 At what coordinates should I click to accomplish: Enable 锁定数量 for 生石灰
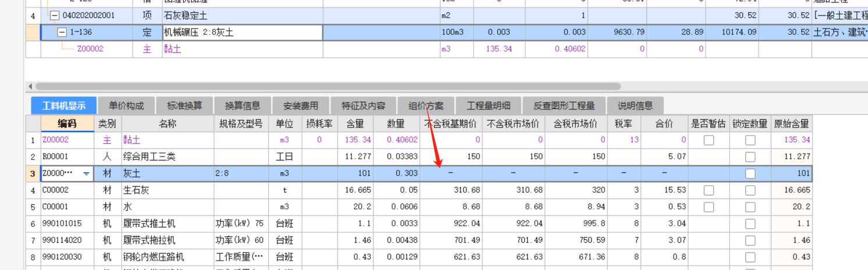pyautogui.click(x=750, y=190)
